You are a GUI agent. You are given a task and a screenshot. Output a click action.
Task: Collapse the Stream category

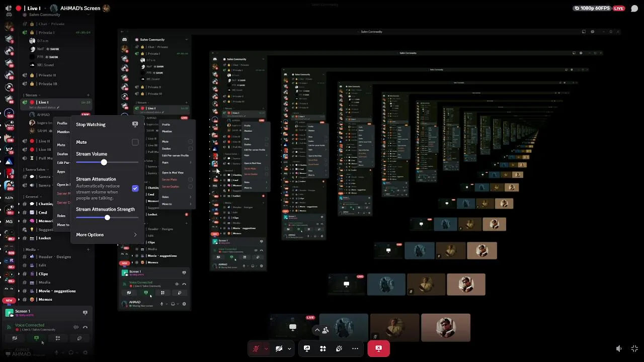coord(31,95)
